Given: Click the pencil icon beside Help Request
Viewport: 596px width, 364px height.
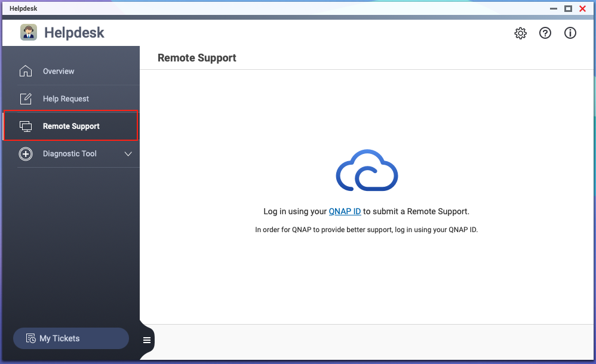Looking at the screenshot, I should 26,98.
